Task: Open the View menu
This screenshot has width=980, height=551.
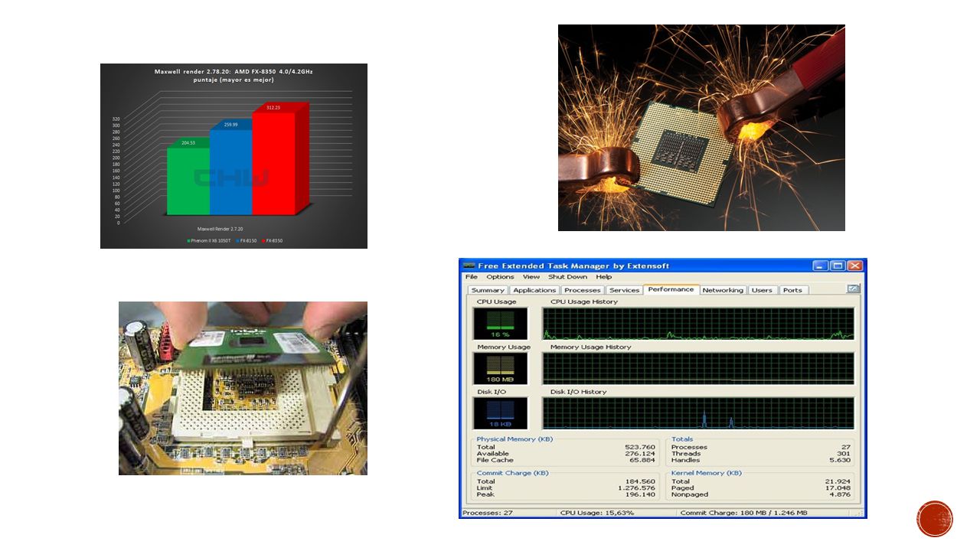Action: tap(531, 277)
